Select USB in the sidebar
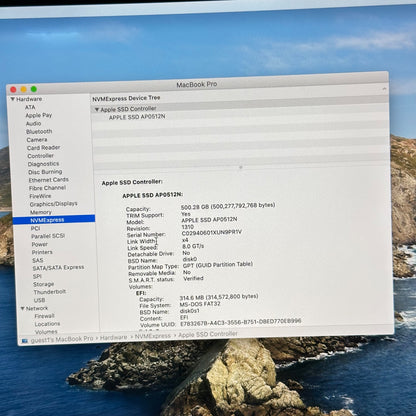This screenshot has height=416, width=416. 39,300
